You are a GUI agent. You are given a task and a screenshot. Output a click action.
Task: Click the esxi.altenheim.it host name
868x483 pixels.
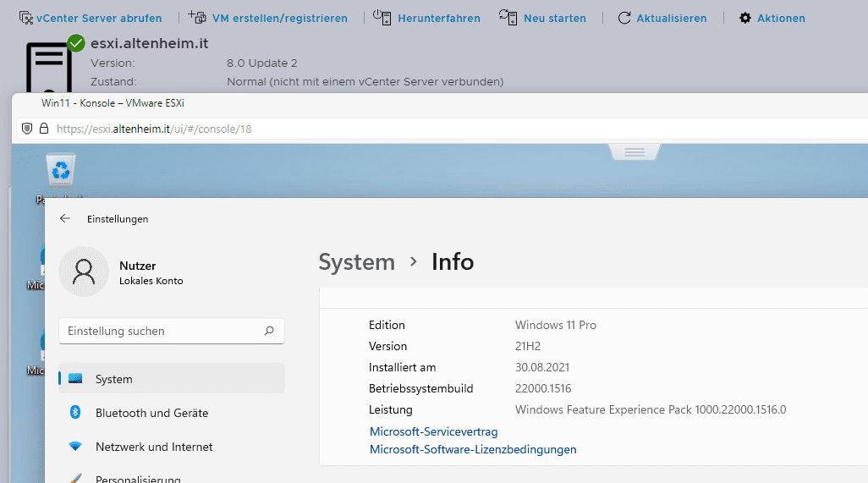tap(150, 43)
